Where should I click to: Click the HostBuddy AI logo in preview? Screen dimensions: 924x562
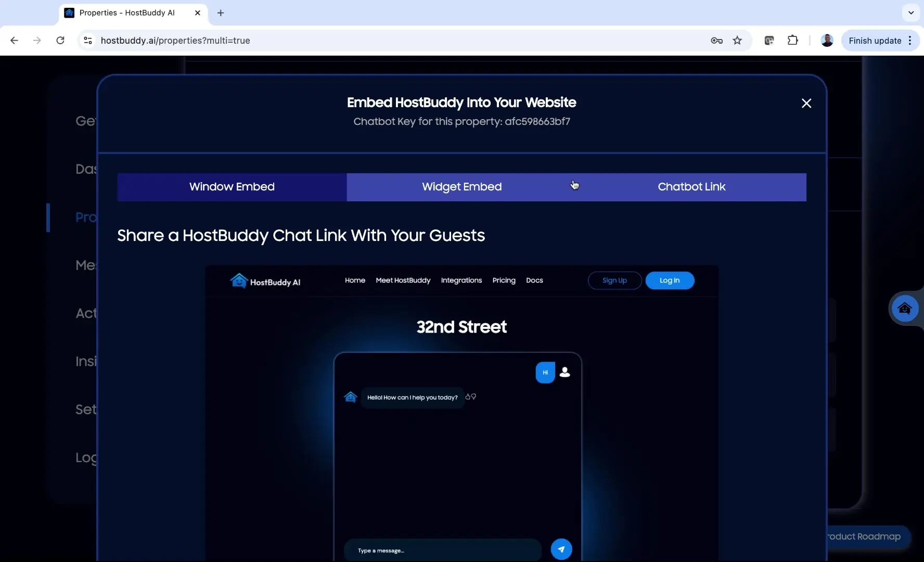click(265, 281)
